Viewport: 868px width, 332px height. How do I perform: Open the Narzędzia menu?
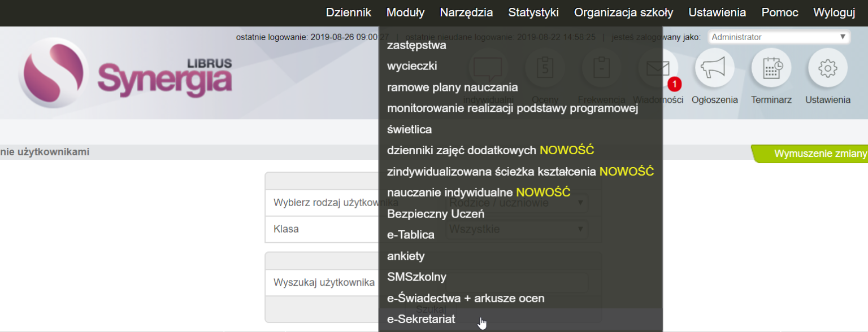pos(466,12)
